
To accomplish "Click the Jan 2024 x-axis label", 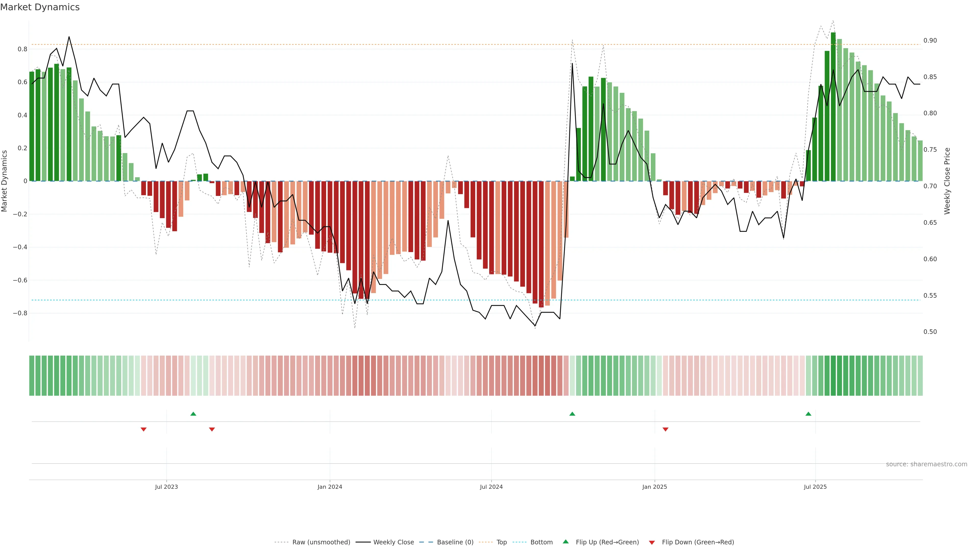I will click(x=330, y=487).
